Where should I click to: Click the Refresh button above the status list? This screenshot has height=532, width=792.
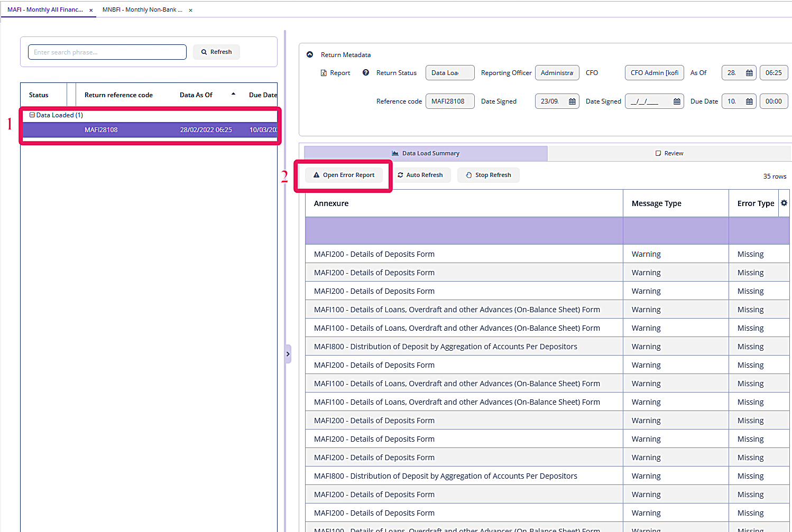pyautogui.click(x=216, y=52)
